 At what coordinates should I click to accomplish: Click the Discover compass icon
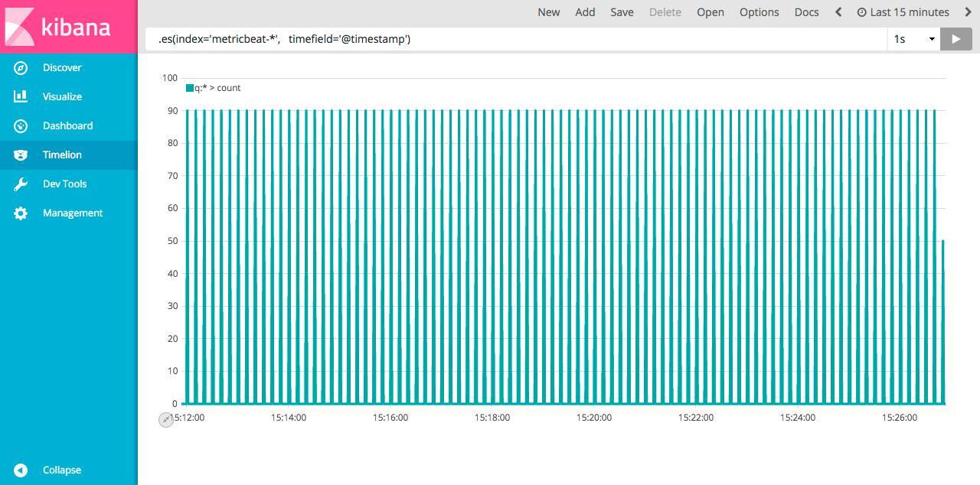[x=21, y=68]
